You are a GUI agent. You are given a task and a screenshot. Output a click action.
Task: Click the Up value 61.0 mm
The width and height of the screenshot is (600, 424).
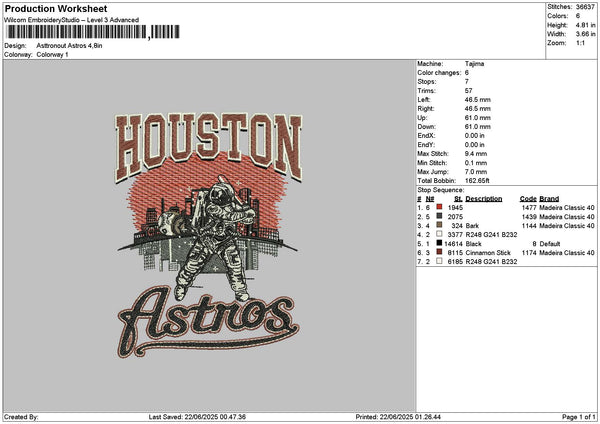(x=478, y=117)
